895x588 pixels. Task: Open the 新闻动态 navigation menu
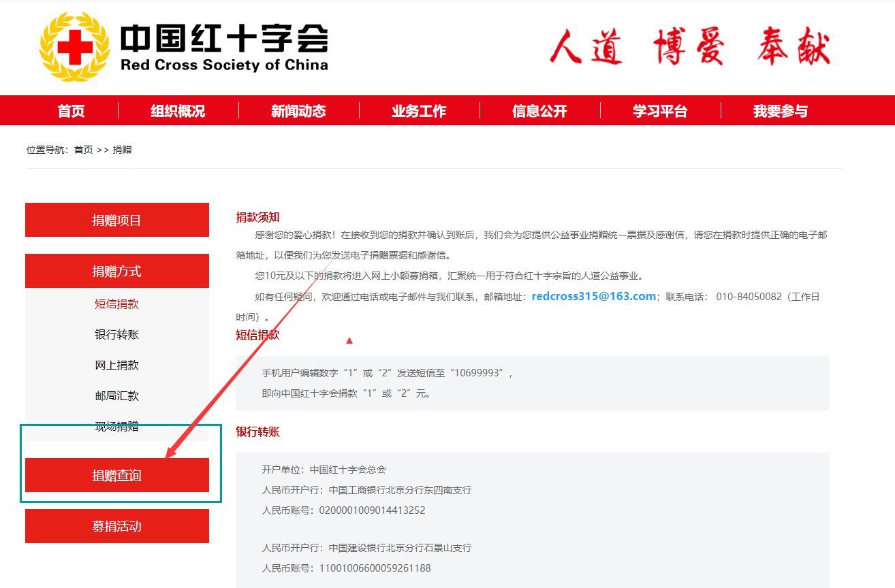pyautogui.click(x=298, y=110)
